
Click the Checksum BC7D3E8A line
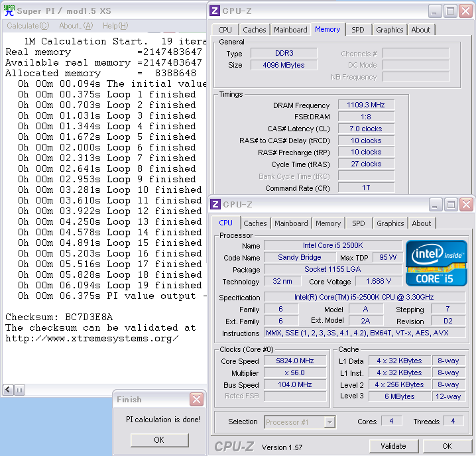pyautogui.click(x=59, y=317)
